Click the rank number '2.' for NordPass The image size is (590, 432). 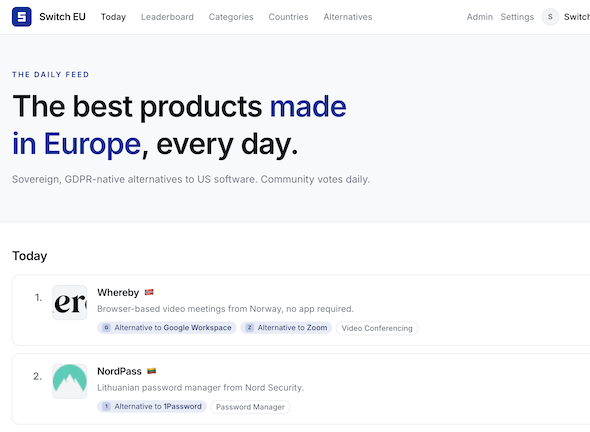point(38,376)
